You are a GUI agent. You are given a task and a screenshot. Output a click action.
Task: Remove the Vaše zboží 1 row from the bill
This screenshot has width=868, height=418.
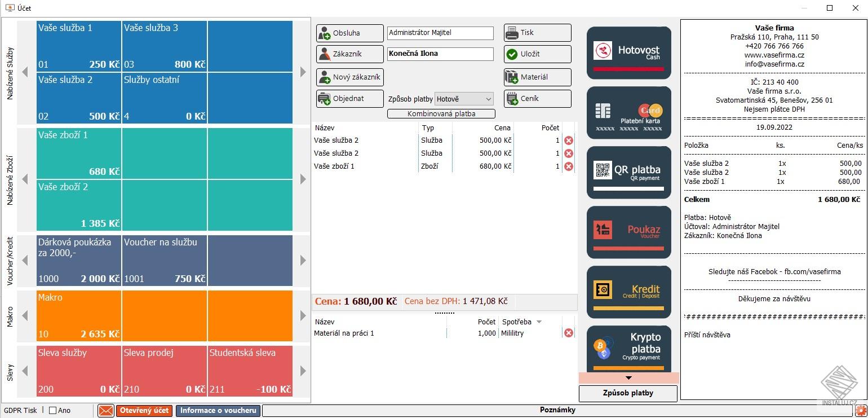pos(569,166)
